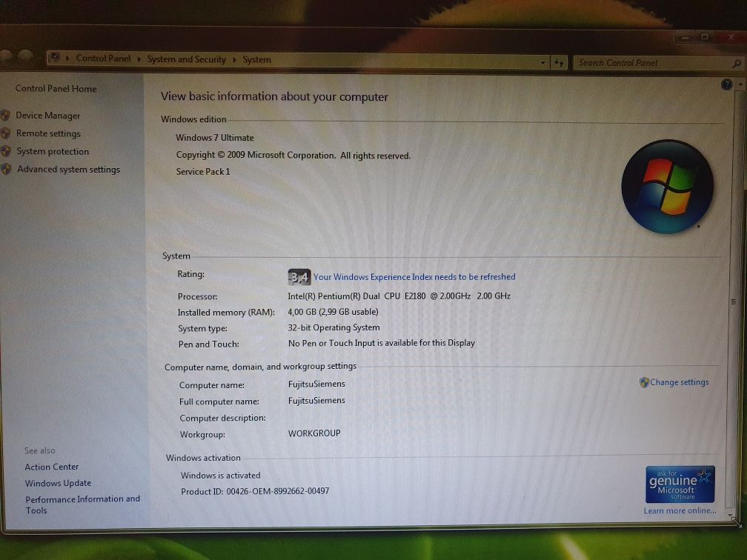Select the System breadcrumb
This screenshot has height=560, width=747.
pos(256,59)
